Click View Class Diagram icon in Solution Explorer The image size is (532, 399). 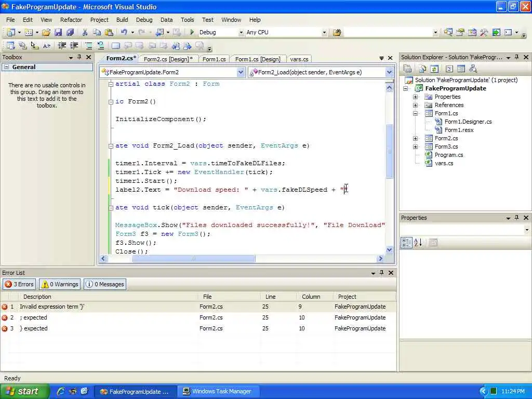[473, 69]
